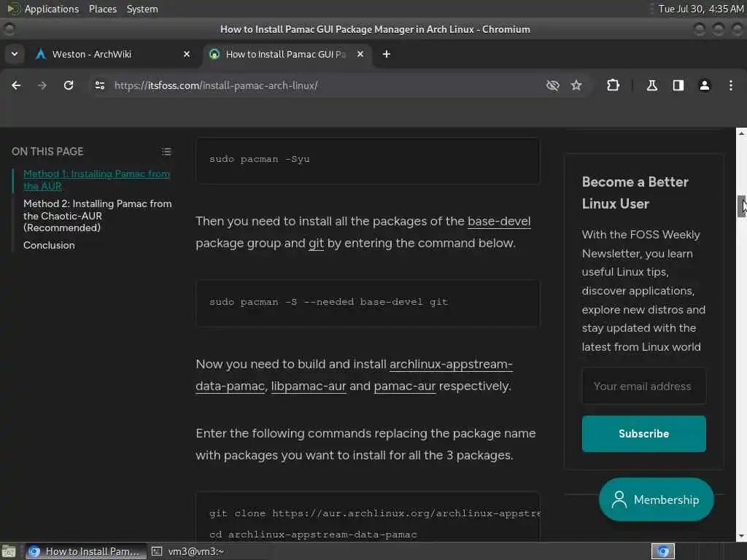This screenshot has height=560, width=747.
Task: Select How to Install Pam... taskbar window
Action: (86, 551)
